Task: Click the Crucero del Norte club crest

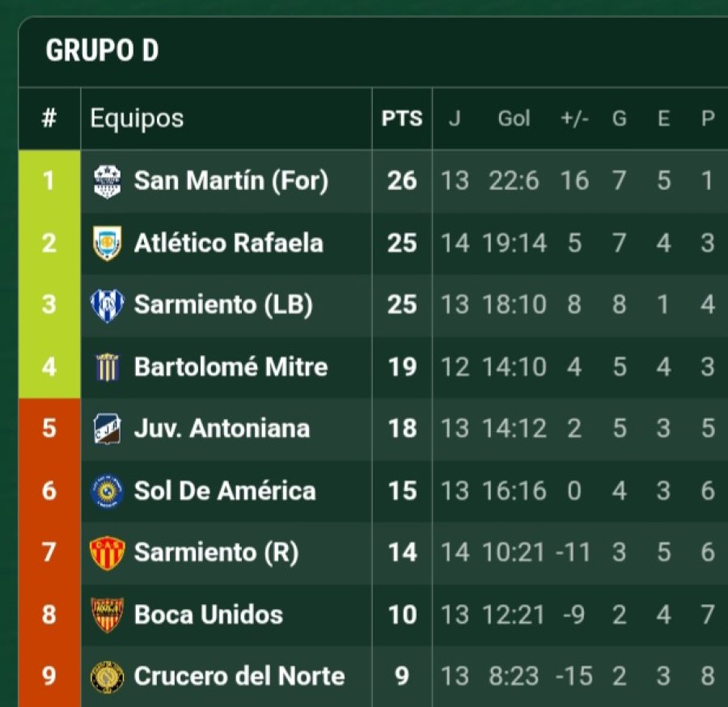Action: point(107,676)
